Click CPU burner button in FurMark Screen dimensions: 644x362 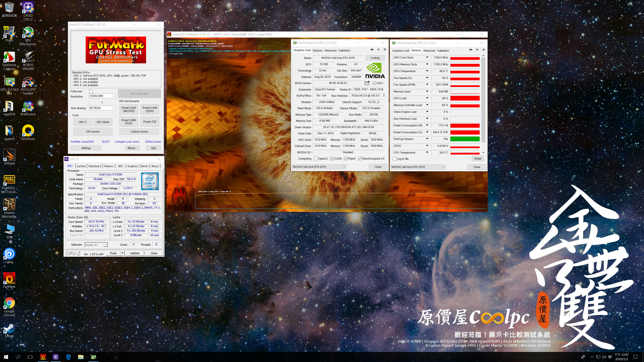(x=93, y=131)
